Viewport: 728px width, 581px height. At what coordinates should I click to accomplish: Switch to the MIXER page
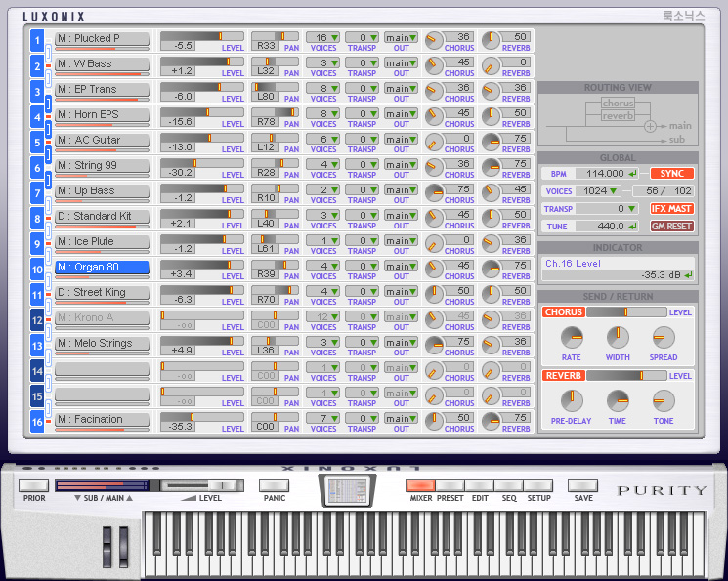tap(420, 486)
